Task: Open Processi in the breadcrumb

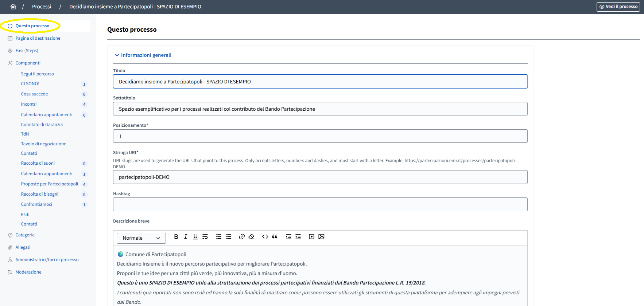Action: click(42, 7)
